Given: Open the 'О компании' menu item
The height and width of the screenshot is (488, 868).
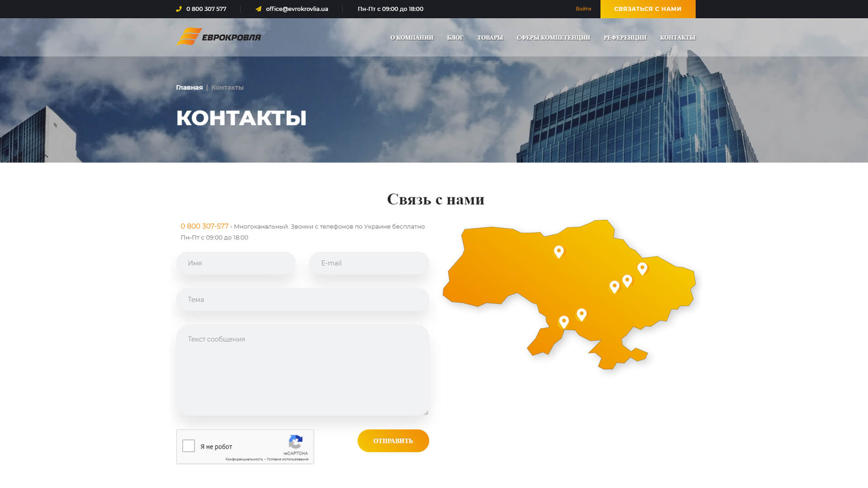Looking at the screenshot, I should pyautogui.click(x=412, y=38).
